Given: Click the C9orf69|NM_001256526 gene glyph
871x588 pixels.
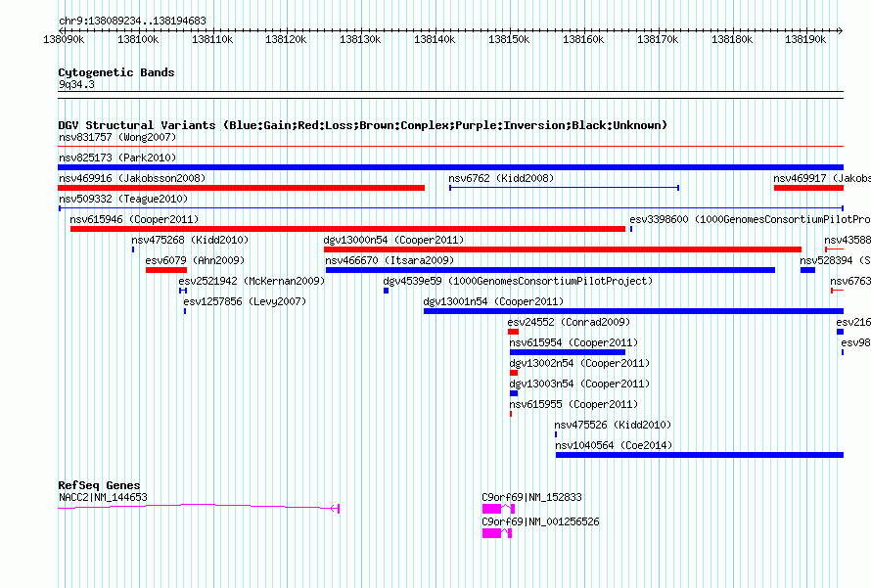Looking at the screenshot, I should point(496,533).
